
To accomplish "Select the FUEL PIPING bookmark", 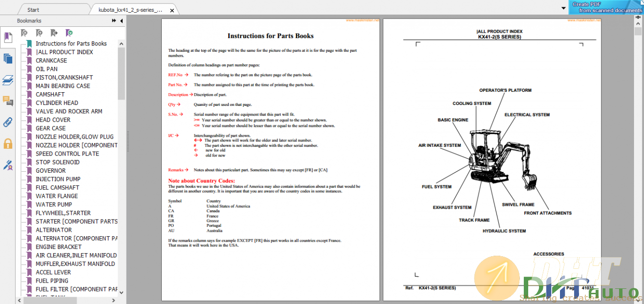I will tap(52, 281).
